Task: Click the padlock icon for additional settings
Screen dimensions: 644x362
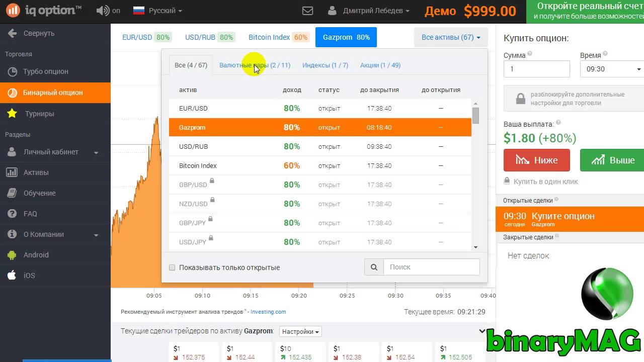Action: 521,99
